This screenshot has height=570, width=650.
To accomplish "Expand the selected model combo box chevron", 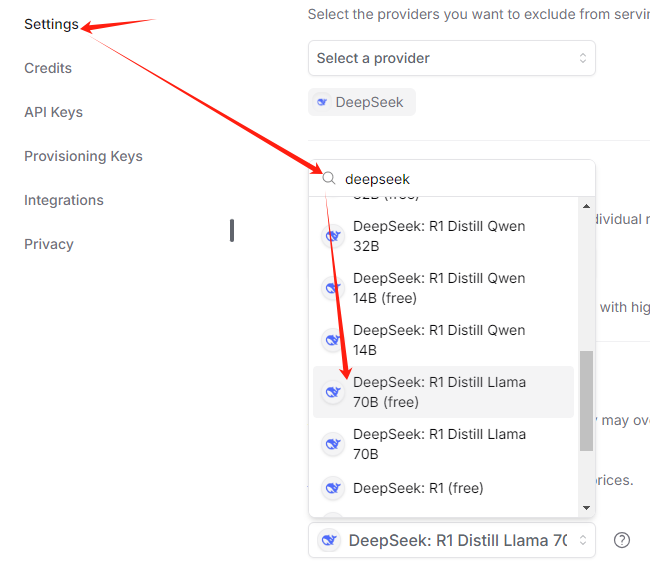I will pyautogui.click(x=582, y=541).
